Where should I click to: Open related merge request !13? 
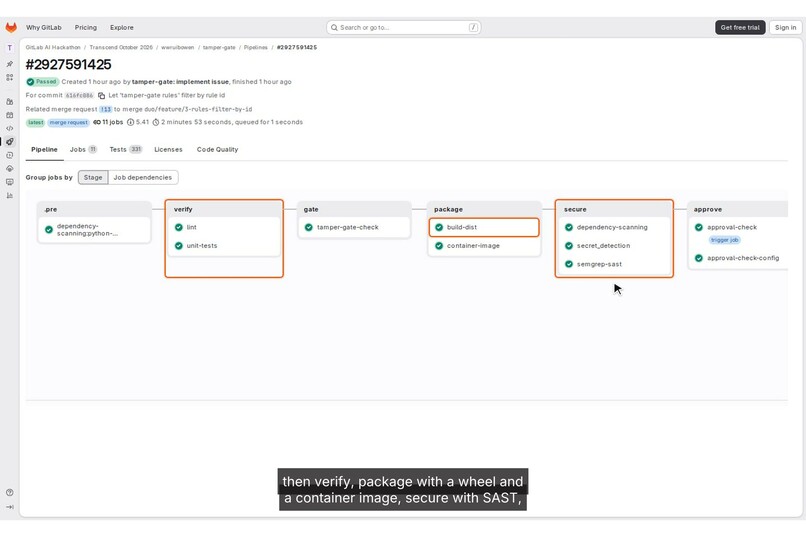click(x=105, y=109)
